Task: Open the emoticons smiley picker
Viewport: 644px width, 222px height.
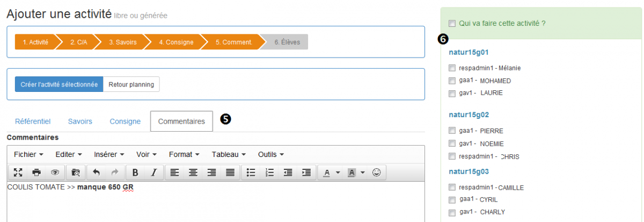Action: (377, 173)
